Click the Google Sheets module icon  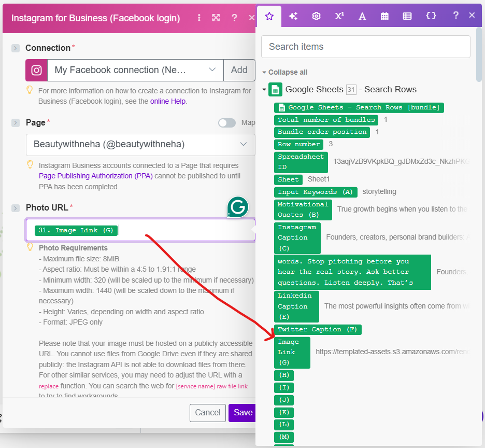coord(275,90)
